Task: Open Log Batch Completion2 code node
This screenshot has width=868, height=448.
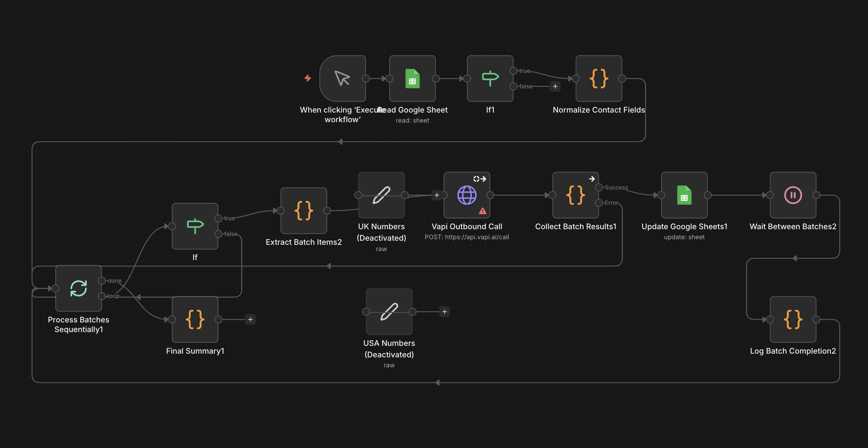Action: point(793,319)
